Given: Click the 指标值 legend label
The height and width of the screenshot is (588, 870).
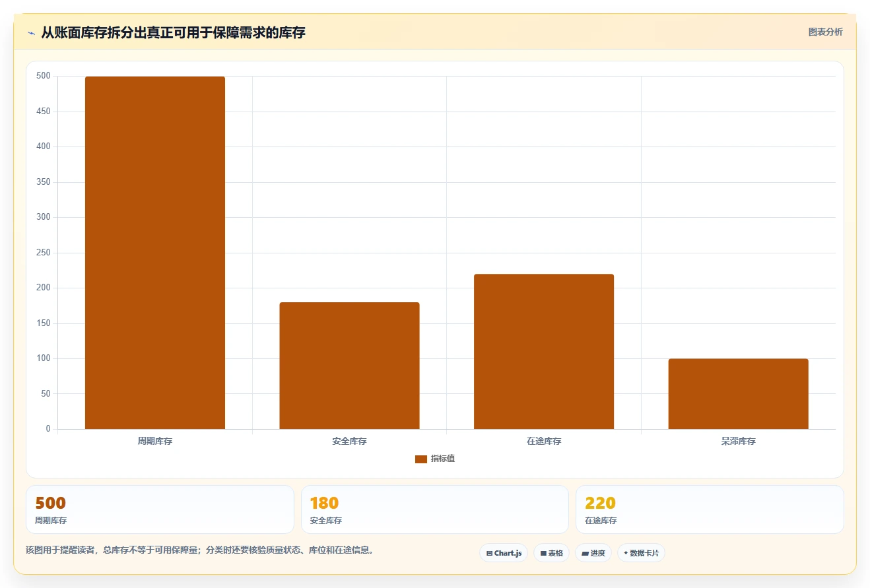Looking at the screenshot, I should (x=443, y=459).
